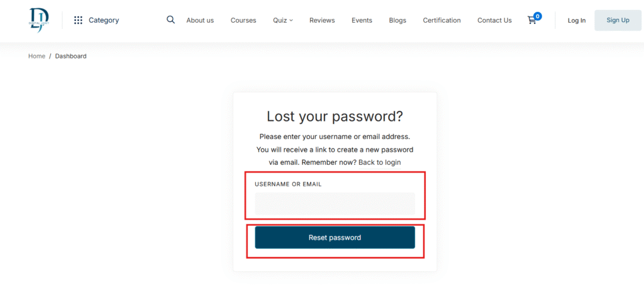Click the cart item count badge
Viewport: 644px width, 299px height.
538,16
